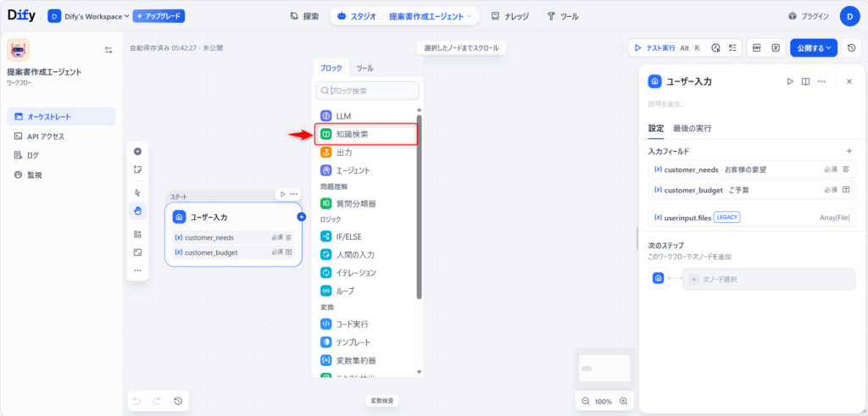Image resolution: width=868 pixels, height=416 pixels.
Task: Switch to the 最後の実行 tab
Action: coord(692,129)
